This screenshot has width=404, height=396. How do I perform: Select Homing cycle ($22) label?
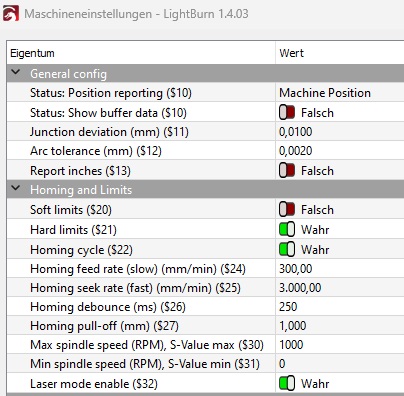pyautogui.click(x=81, y=250)
